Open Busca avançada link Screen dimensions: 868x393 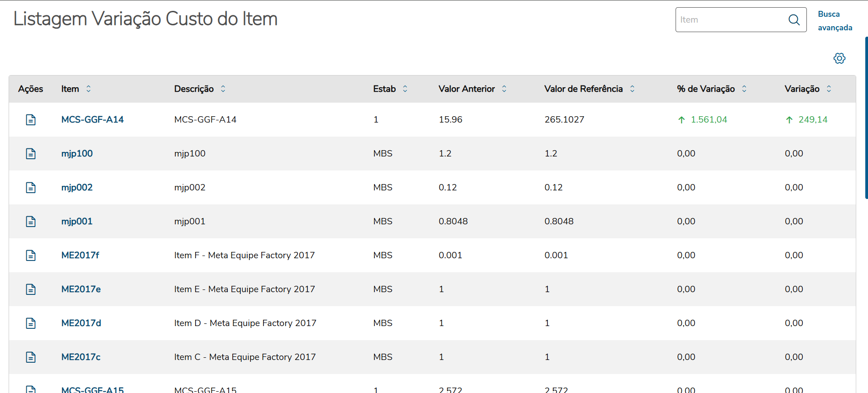point(834,21)
